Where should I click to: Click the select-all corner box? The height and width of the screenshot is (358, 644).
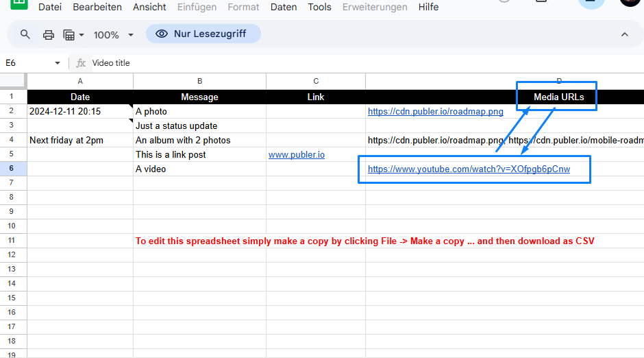tap(13, 81)
